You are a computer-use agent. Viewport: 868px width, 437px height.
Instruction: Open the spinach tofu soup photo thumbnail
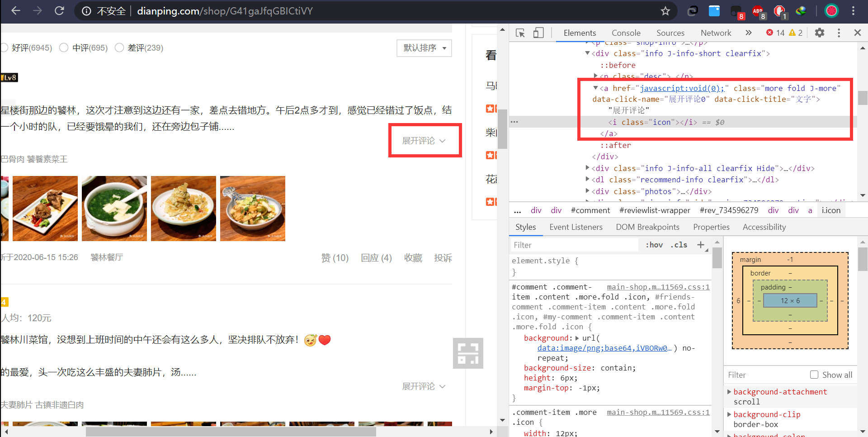coord(114,209)
